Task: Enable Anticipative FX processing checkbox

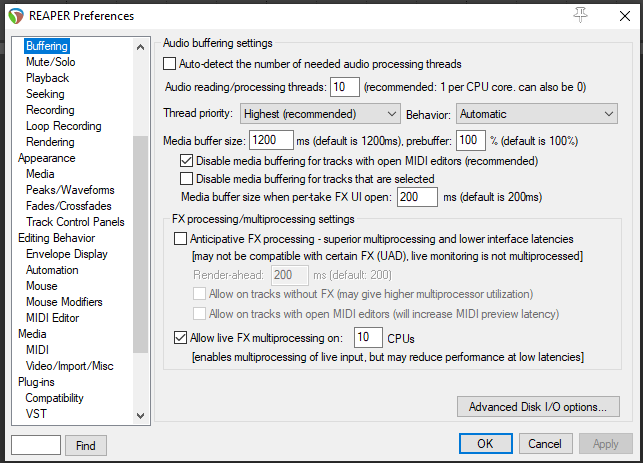Action: click(x=181, y=240)
